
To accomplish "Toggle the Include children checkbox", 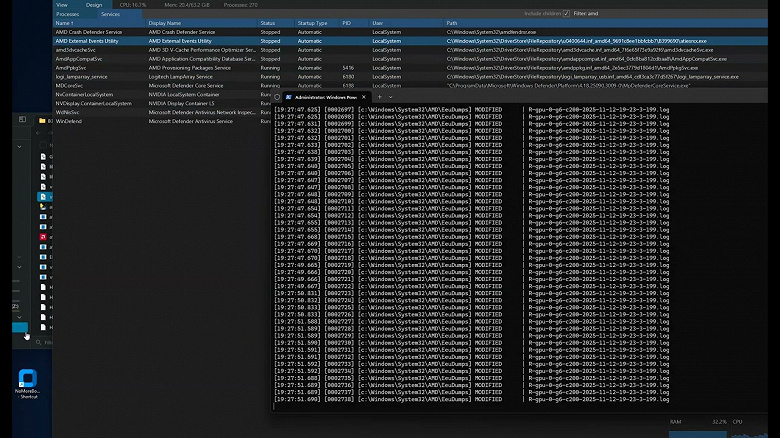I will (x=566, y=13).
